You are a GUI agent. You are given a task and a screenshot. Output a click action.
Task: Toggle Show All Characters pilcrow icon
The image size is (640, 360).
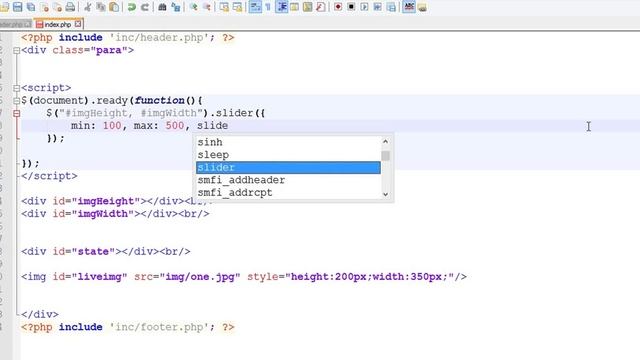tap(268, 7)
